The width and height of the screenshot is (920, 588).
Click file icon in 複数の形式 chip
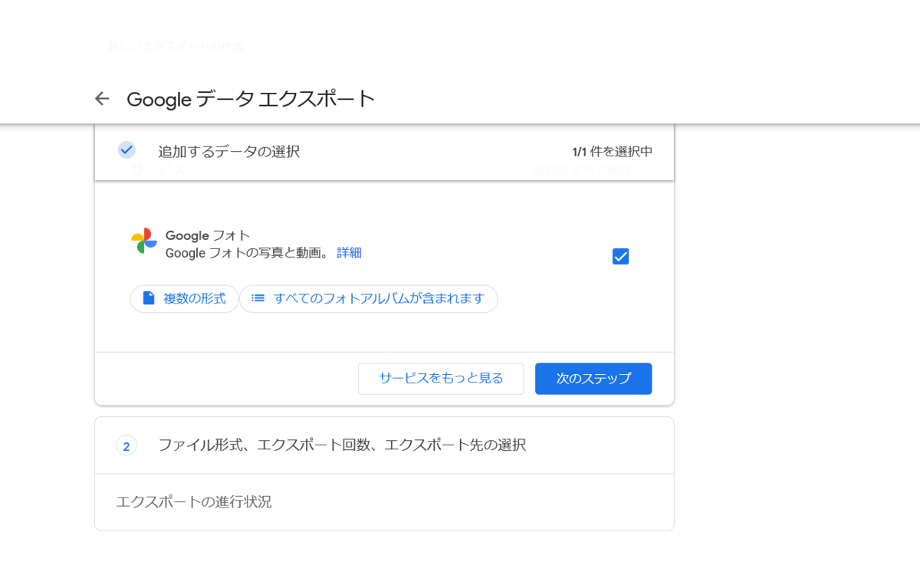point(149,298)
